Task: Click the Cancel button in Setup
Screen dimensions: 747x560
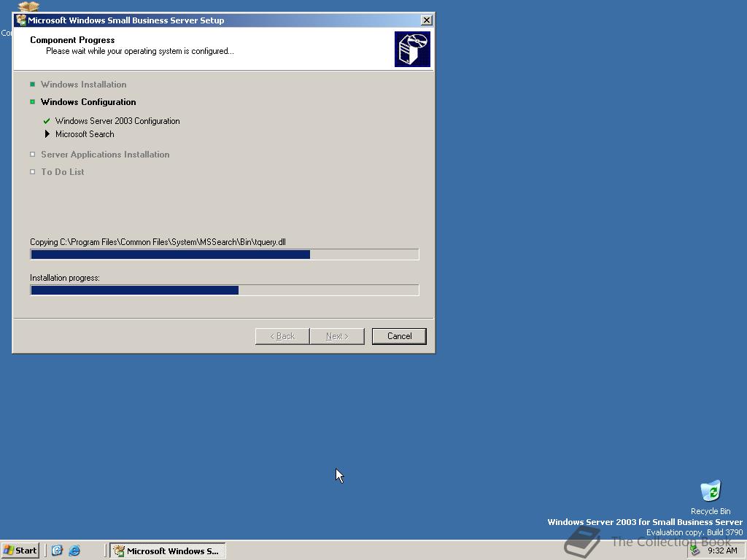Action: (x=399, y=336)
